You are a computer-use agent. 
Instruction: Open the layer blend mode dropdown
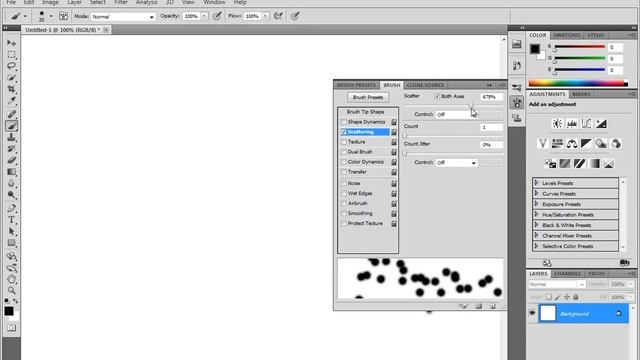click(x=557, y=284)
